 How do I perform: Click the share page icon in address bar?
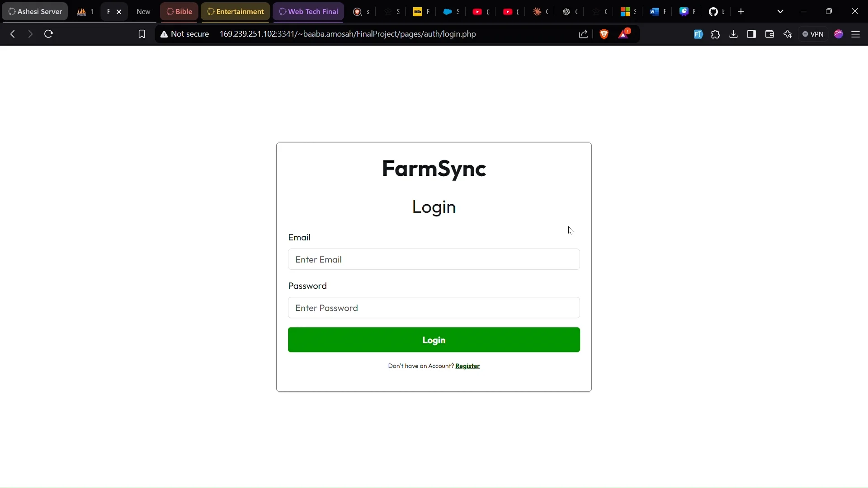583,34
